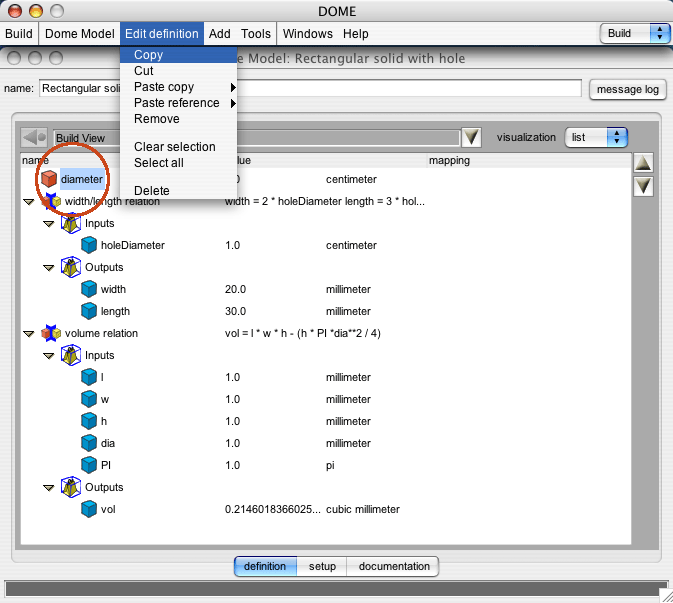
Task: Collapse the volume relation node
Action: tap(29, 333)
